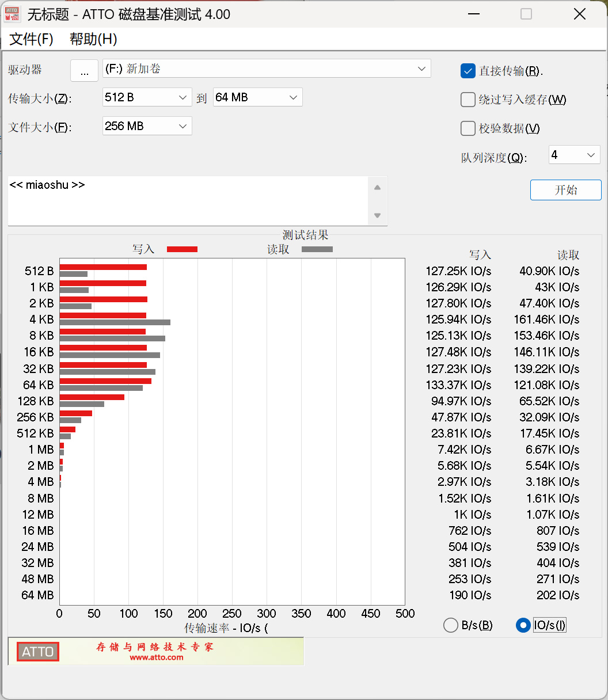
Task: Open the 文件(F) menu
Action: click(x=32, y=39)
